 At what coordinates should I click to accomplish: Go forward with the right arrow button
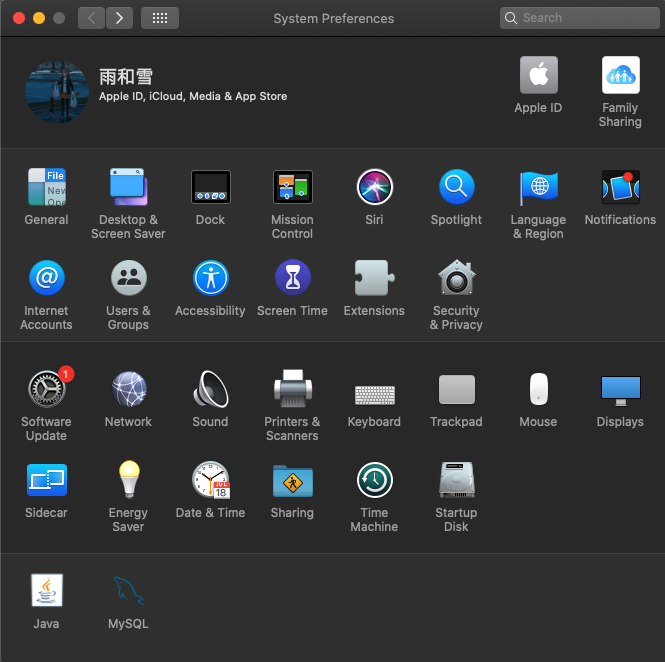coord(119,18)
